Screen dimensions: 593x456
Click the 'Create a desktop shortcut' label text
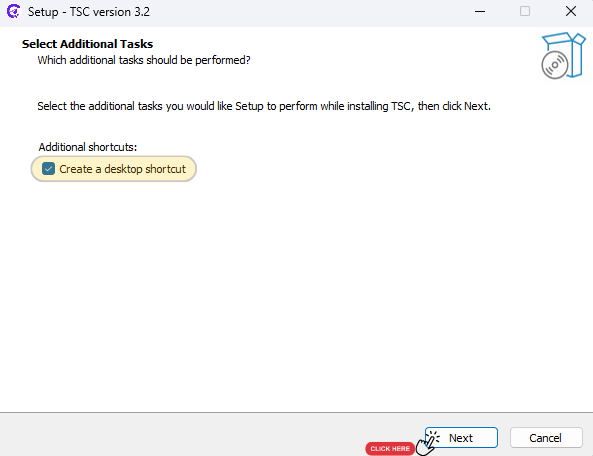(x=123, y=169)
